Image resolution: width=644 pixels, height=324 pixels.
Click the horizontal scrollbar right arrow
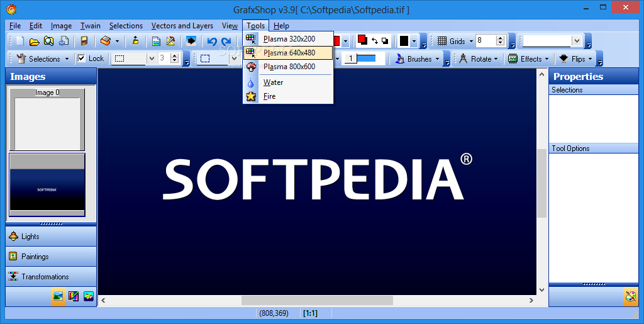[x=531, y=300]
